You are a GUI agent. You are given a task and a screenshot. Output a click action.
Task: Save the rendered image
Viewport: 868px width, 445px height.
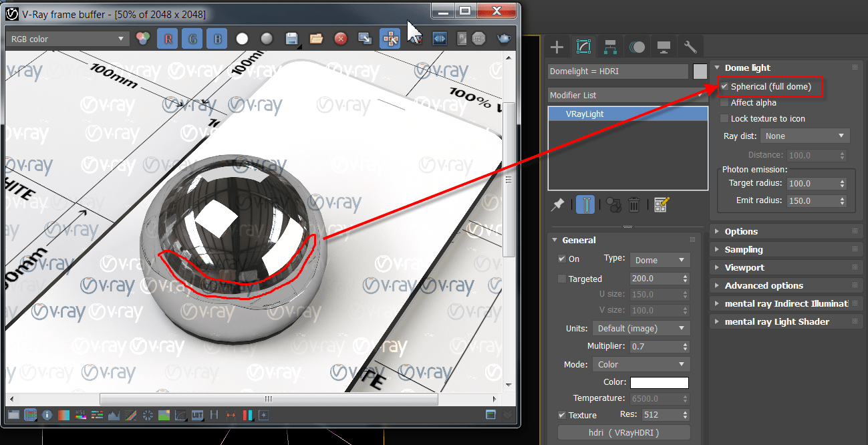tap(292, 39)
